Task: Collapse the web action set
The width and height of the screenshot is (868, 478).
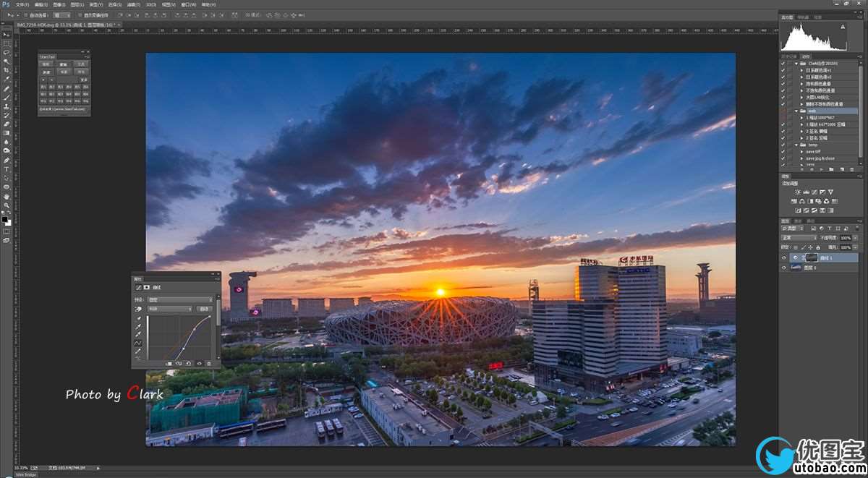Action: click(796, 111)
